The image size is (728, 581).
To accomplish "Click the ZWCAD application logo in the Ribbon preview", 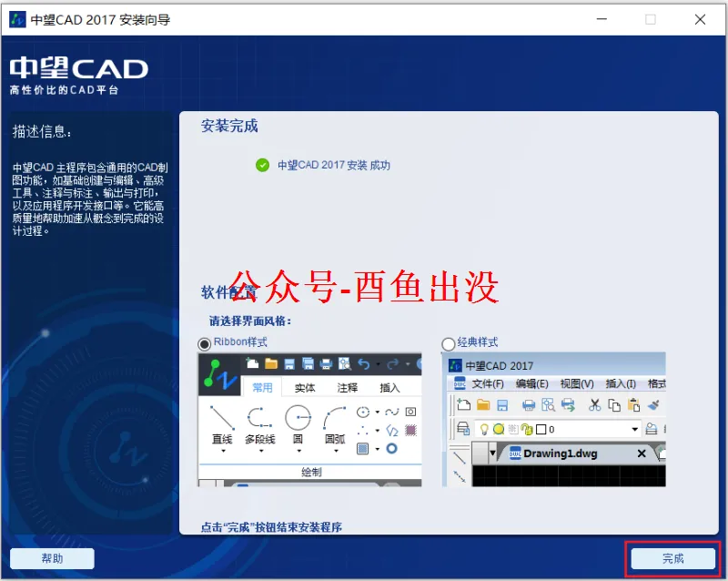I will pyautogui.click(x=220, y=374).
